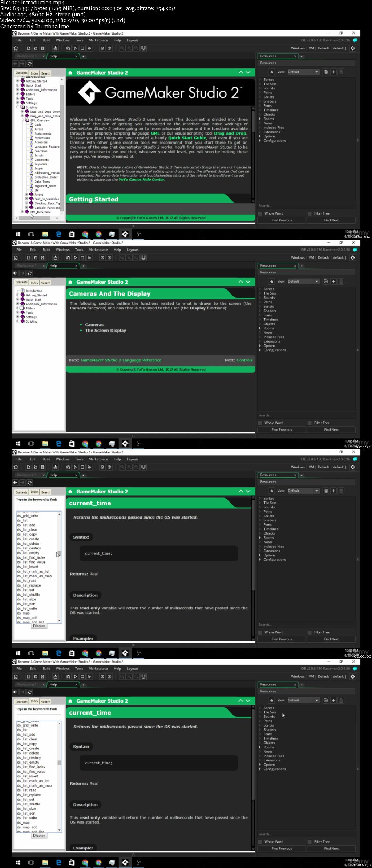
Task: Switch to Search tab in the 00:01:20 frame
Action: (46, 283)
